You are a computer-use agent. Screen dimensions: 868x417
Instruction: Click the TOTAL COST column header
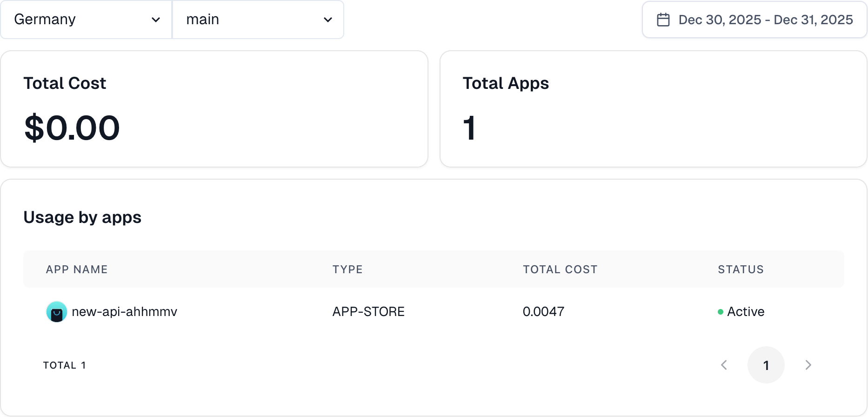[x=560, y=269]
